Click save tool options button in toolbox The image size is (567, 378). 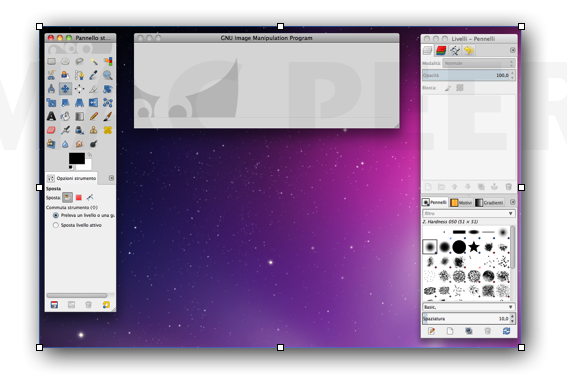tap(54, 305)
